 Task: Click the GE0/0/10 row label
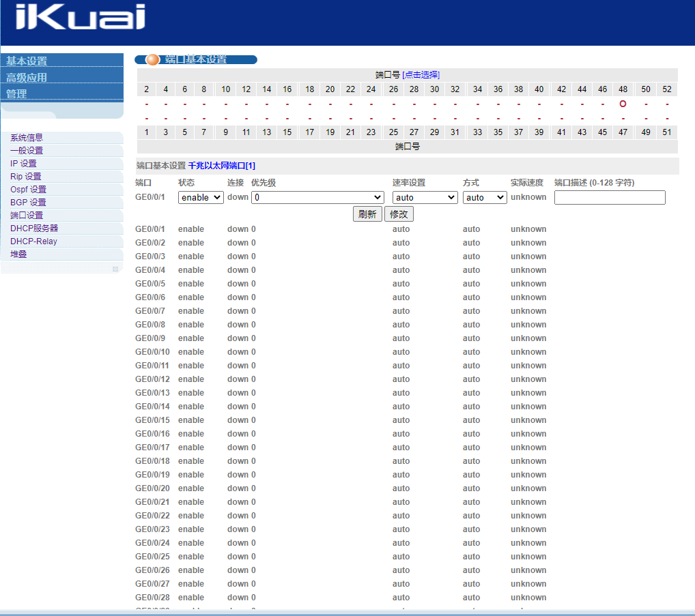click(x=152, y=351)
